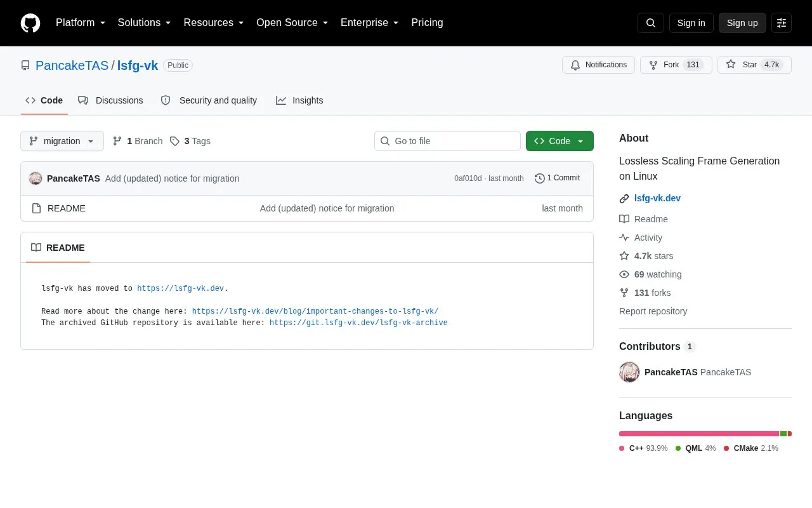The image size is (812, 508).
Task: Click the C++ 93.9% language entry
Action: tap(643, 448)
